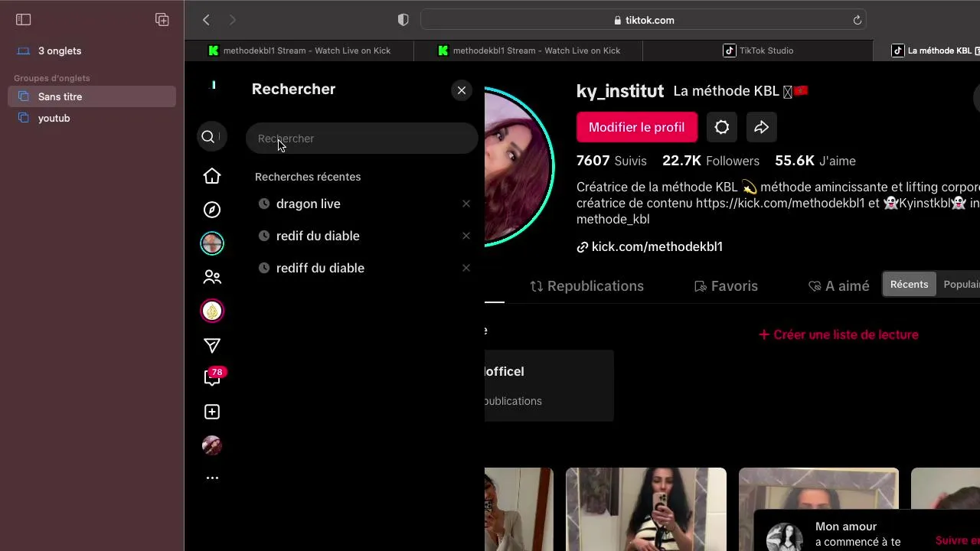Toggle the Safari sidebar icon
The image size is (980, 551).
pyautogui.click(x=23, y=20)
